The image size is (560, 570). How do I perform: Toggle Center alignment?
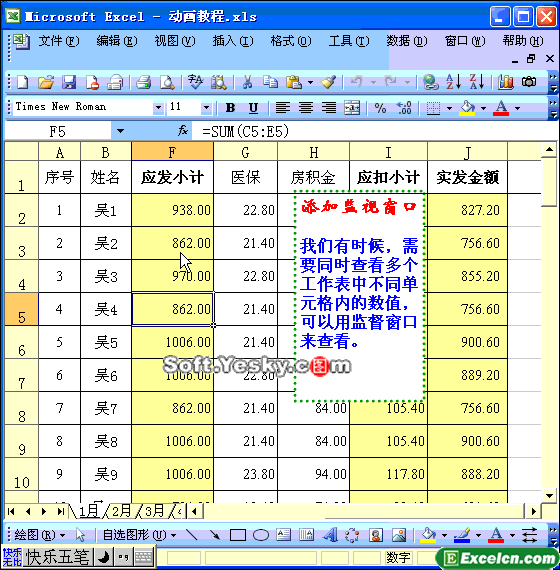(x=306, y=108)
